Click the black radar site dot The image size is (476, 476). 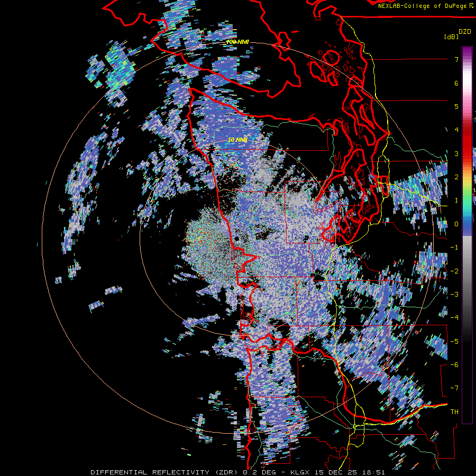click(236, 239)
